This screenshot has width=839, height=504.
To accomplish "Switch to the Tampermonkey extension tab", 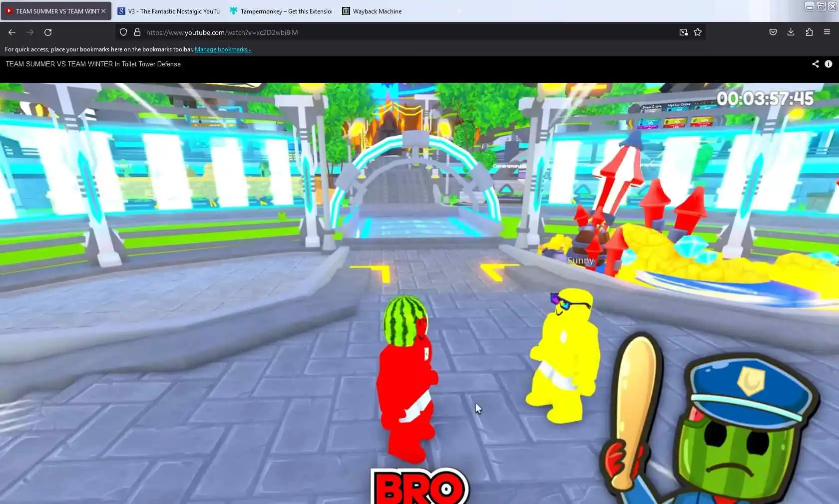I will coord(281,11).
